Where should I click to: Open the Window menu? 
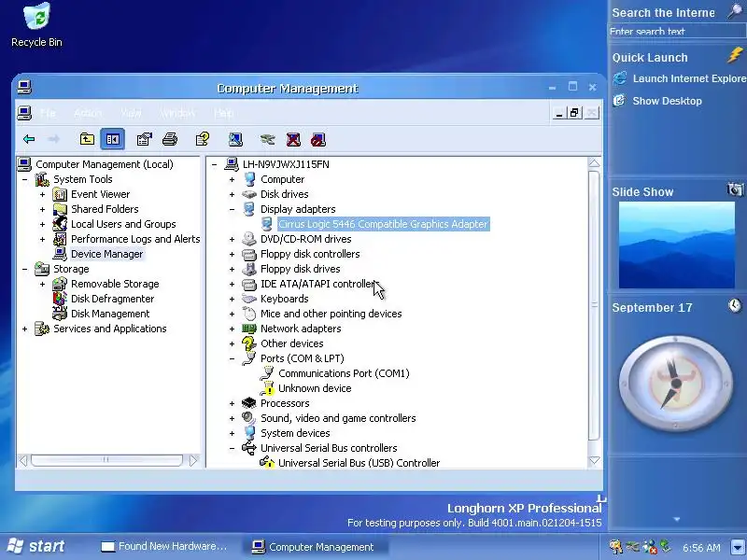pyautogui.click(x=176, y=113)
